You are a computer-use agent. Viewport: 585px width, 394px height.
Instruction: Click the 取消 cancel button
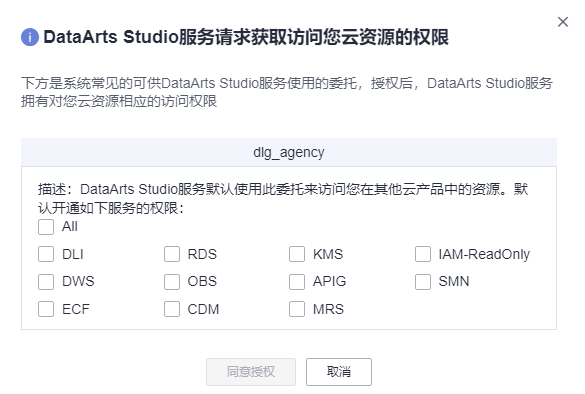click(339, 372)
